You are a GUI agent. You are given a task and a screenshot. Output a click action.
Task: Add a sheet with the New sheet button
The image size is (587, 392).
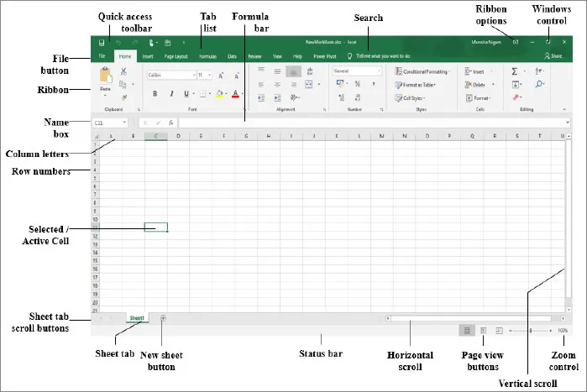click(163, 318)
